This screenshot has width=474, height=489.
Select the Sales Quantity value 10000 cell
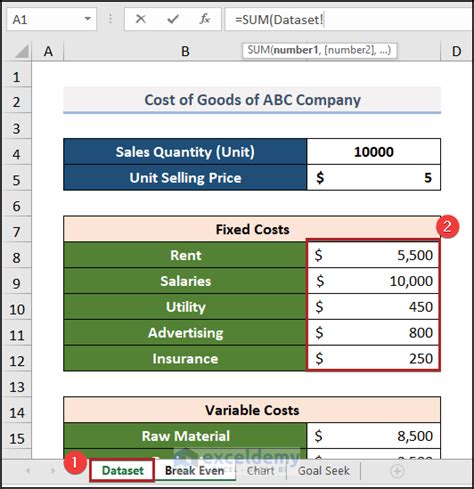[x=373, y=152]
